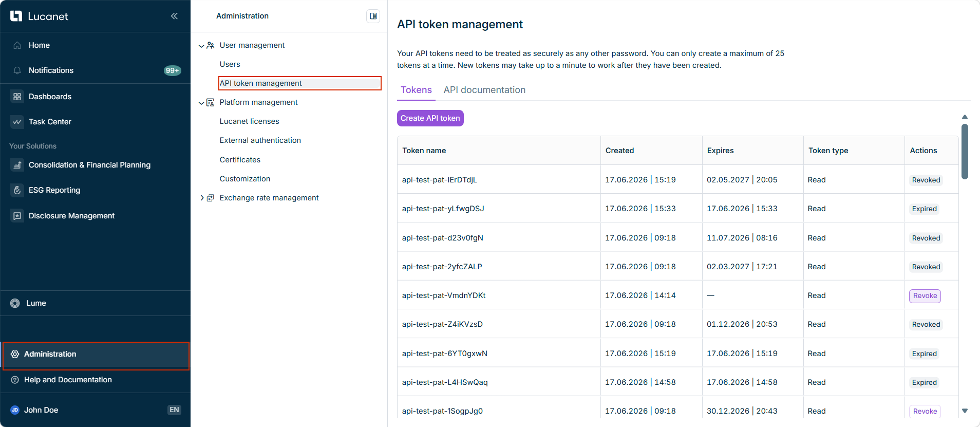Revoke token api-test-pat-VmdnYDKt
This screenshot has height=427, width=980.
click(x=925, y=296)
